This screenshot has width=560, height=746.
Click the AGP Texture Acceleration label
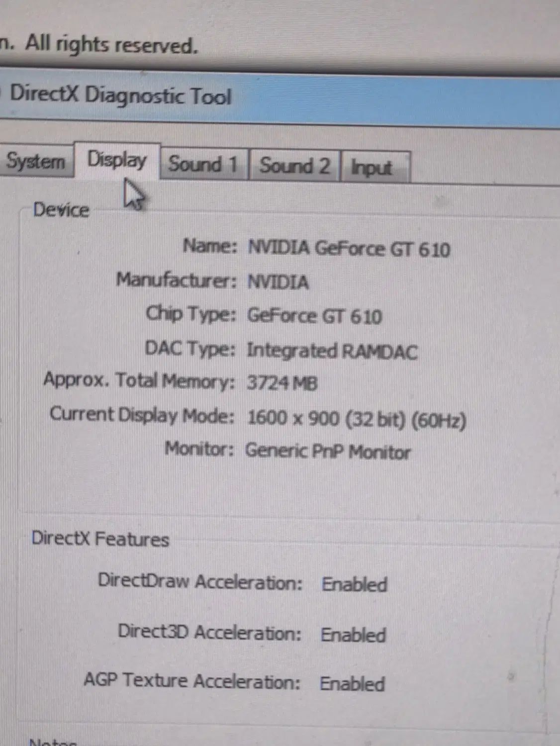(192, 681)
